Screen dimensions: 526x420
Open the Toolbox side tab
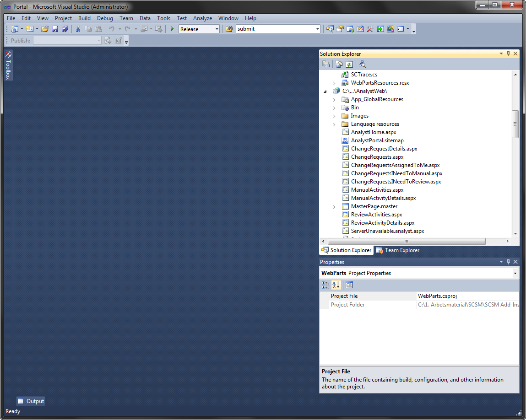pyautogui.click(x=8, y=65)
